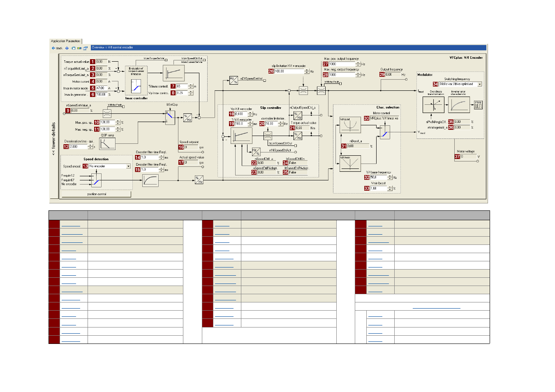
Task: Click the yellow toolbar icon next to Overview
Action: pos(79,48)
